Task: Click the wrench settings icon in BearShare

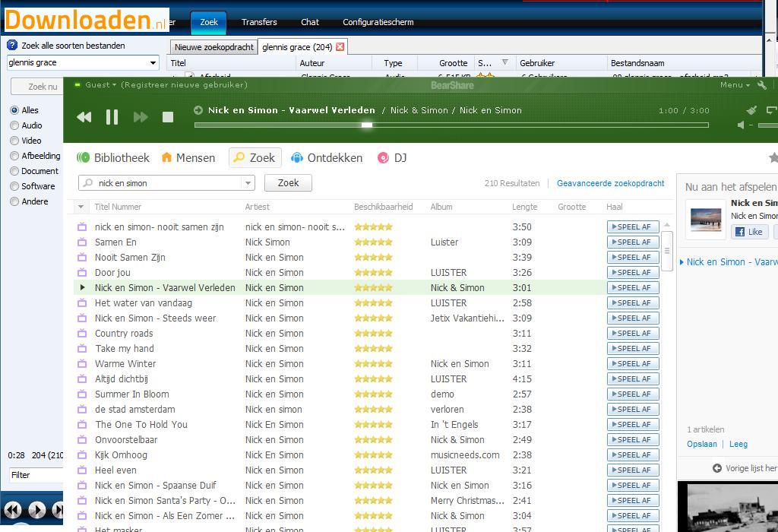Action: pos(762,85)
